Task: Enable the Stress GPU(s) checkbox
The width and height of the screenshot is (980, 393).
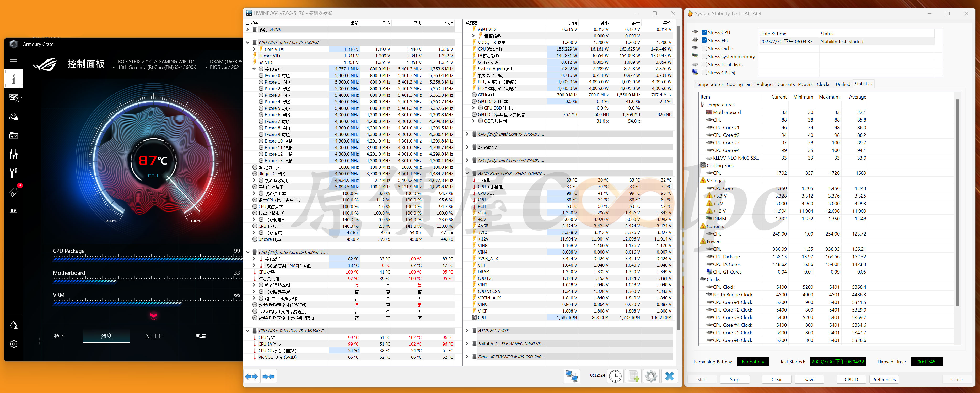Action: [704, 72]
